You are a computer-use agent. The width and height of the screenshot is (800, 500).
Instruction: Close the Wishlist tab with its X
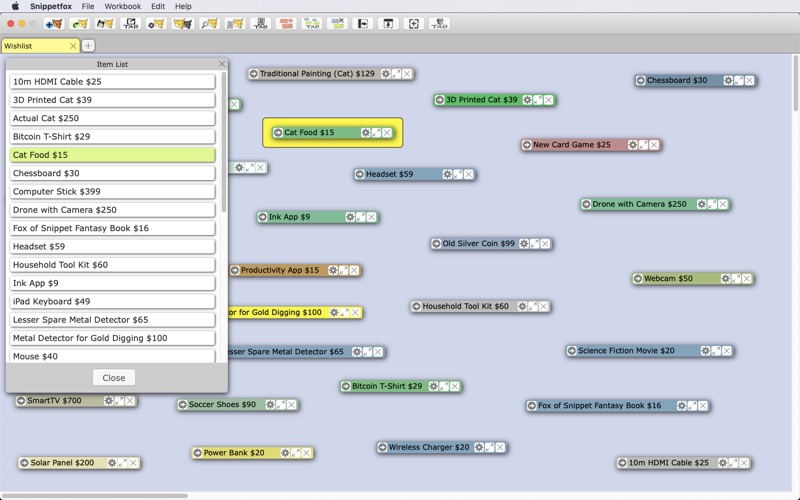click(x=73, y=46)
